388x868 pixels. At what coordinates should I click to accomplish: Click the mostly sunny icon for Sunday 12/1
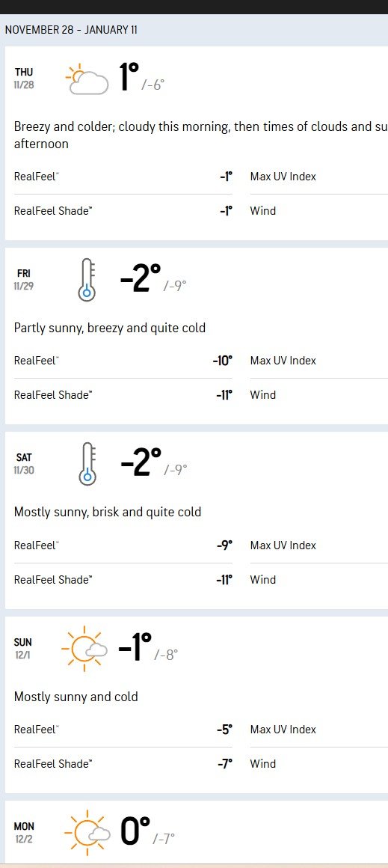[x=84, y=649]
